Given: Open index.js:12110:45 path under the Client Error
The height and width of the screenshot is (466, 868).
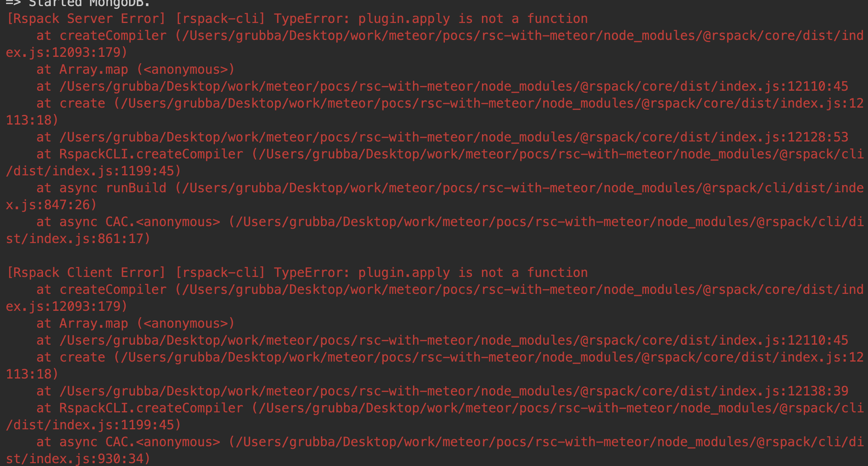Looking at the screenshot, I should 454,340.
